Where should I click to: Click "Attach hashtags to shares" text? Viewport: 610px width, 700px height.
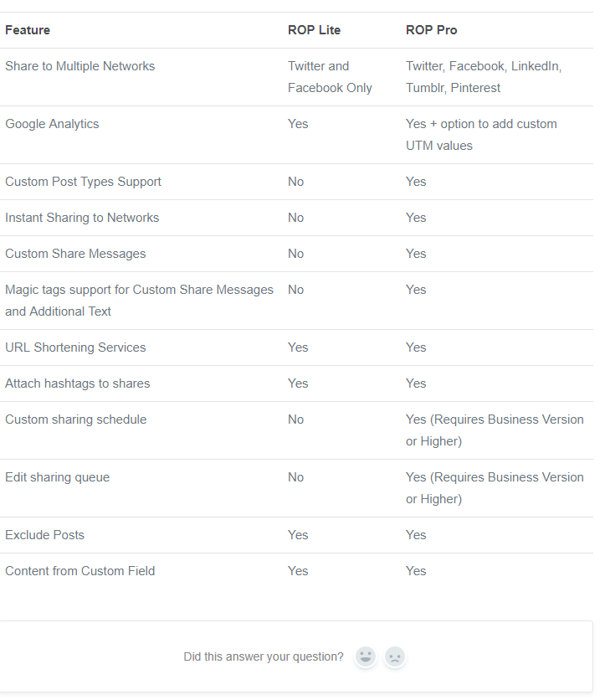click(78, 383)
